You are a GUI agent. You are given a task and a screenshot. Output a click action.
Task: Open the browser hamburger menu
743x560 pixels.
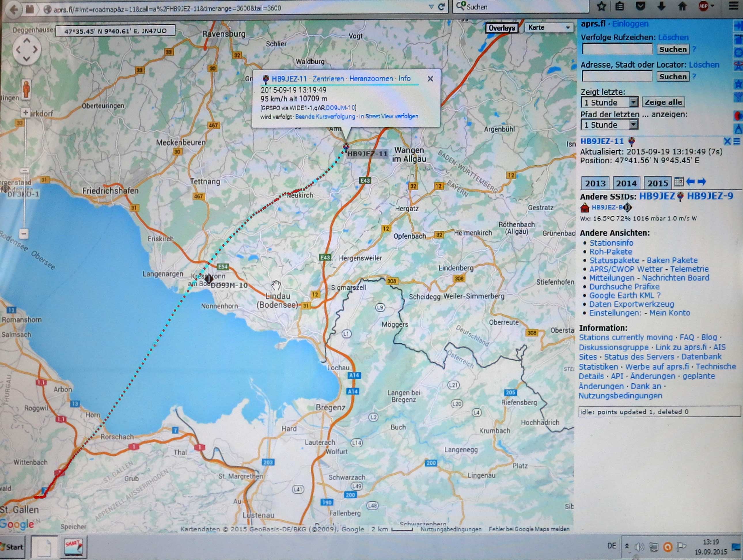pos(733,6)
